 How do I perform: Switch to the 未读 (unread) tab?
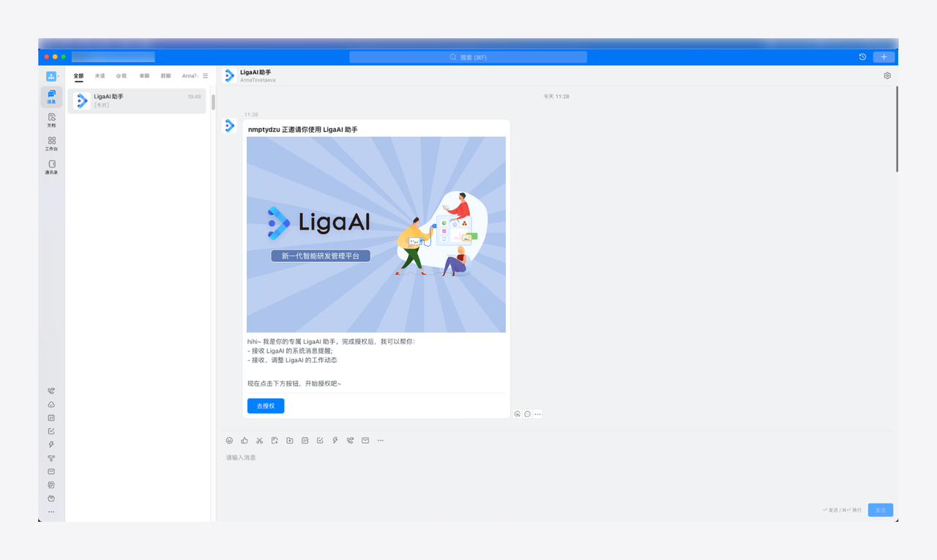pyautogui.click(x=99, y=75)
